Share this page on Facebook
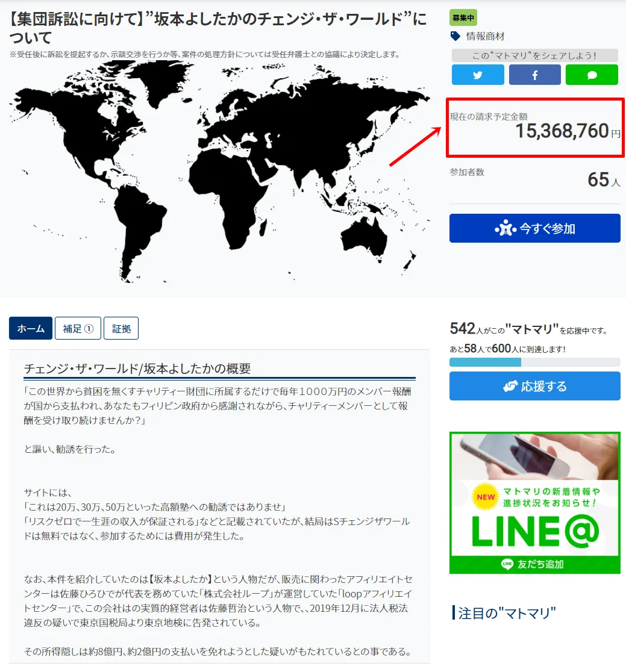This screenshot has height=672, width=626. click(x=534, y=75)
